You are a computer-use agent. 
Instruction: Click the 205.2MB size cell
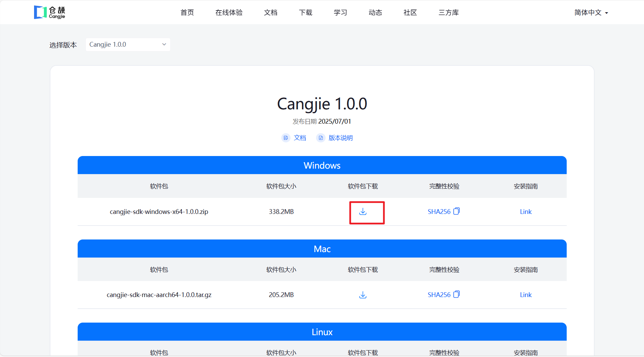tap(281, 295)
